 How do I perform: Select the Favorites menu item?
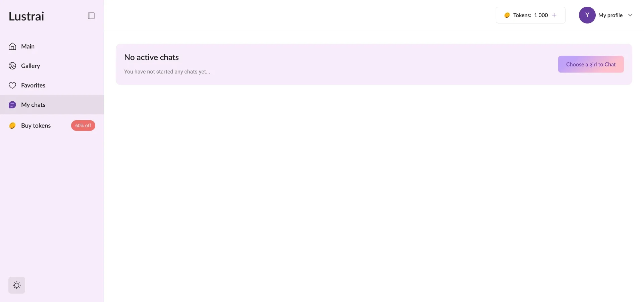point(33,85)
